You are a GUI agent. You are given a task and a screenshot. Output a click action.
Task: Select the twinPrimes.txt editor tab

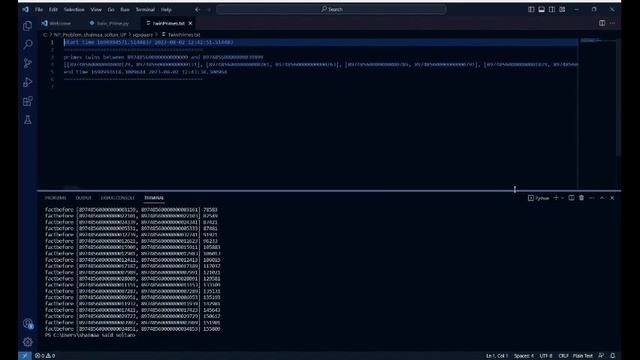168,23
